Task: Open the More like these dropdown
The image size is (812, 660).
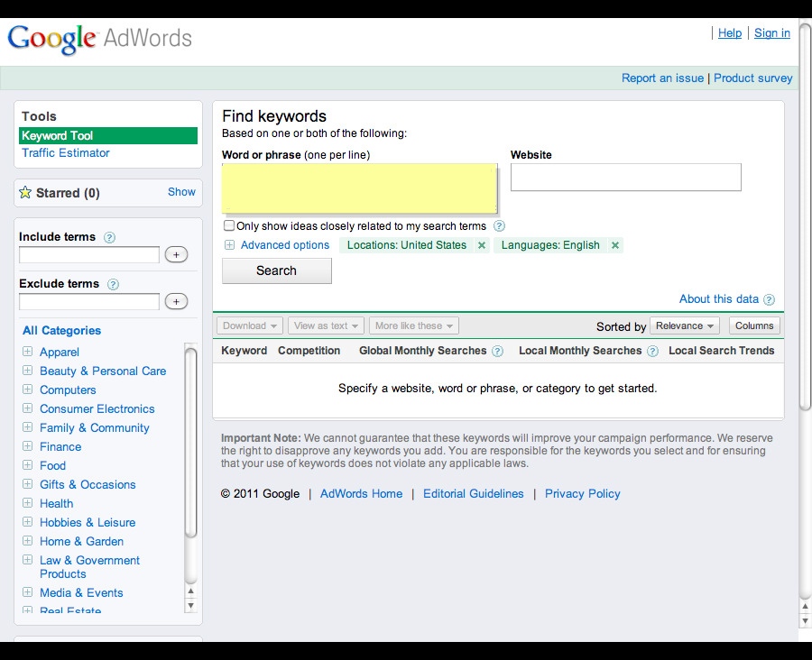Action: 414,326
